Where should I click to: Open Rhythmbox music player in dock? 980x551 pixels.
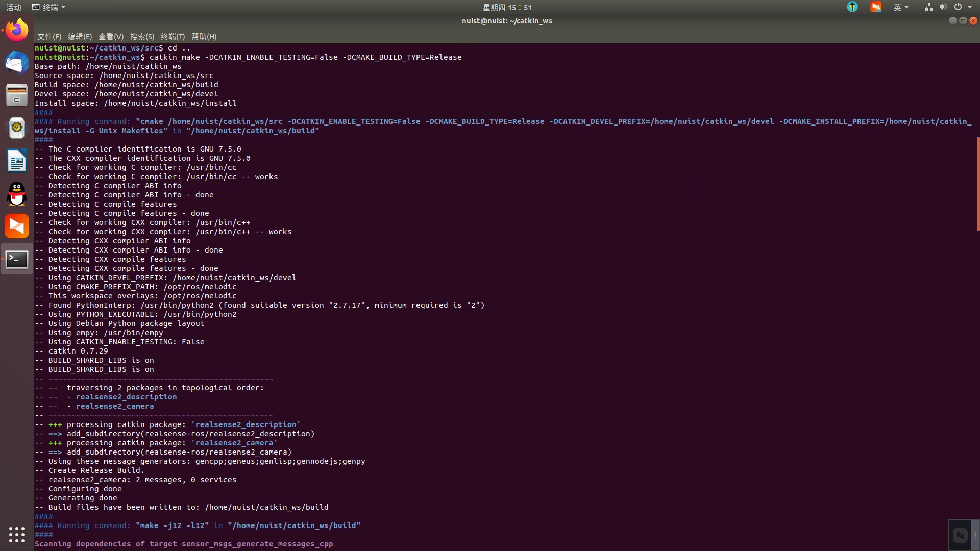17,128
